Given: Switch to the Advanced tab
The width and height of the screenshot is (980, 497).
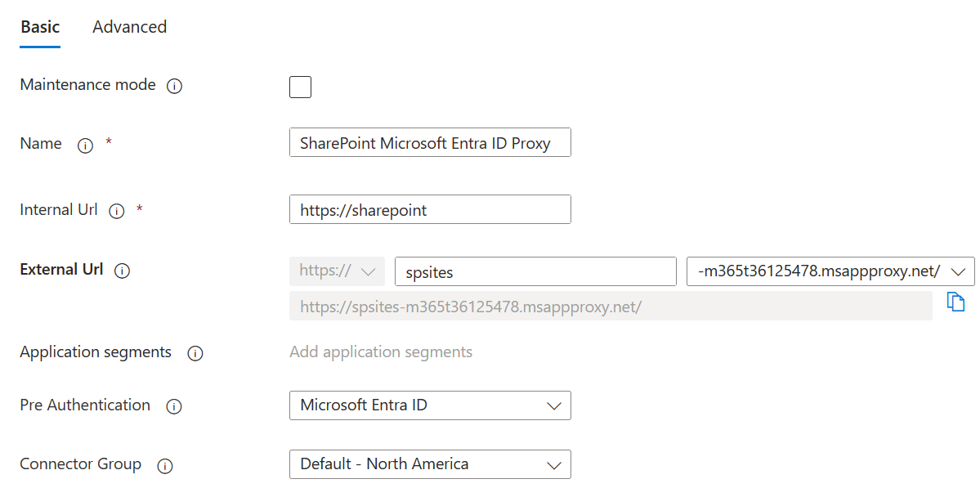Looking at the screenshot, I should pos(129,27).
